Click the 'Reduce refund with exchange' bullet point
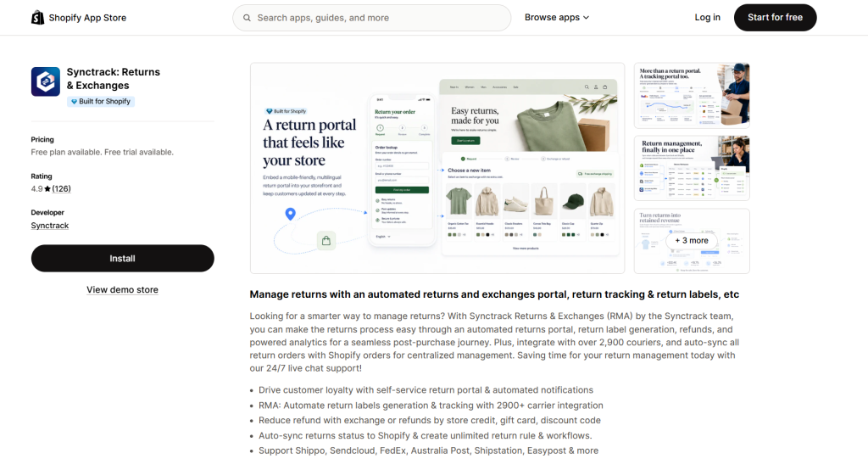 click(430, 420)
